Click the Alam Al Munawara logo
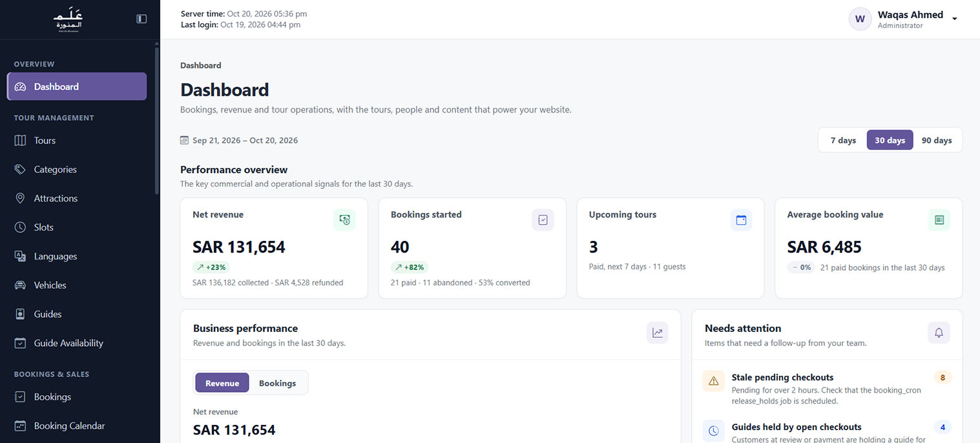 [68, 20]
